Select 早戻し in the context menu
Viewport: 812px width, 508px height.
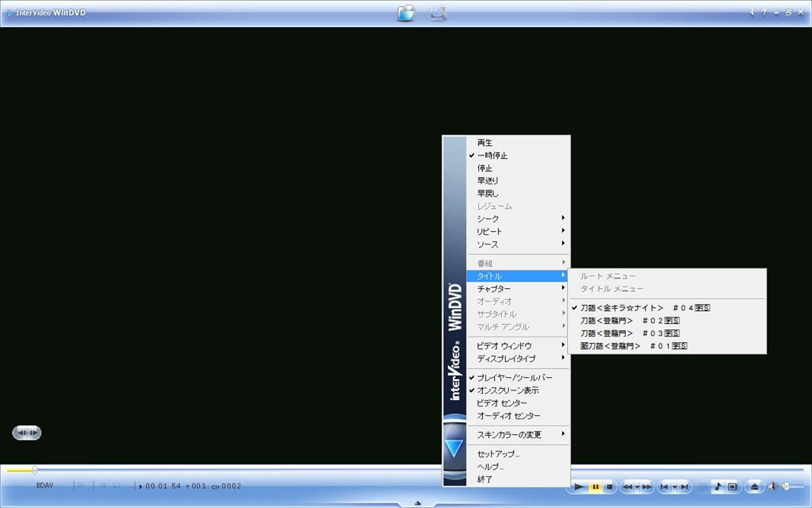[x=518, y=194]
